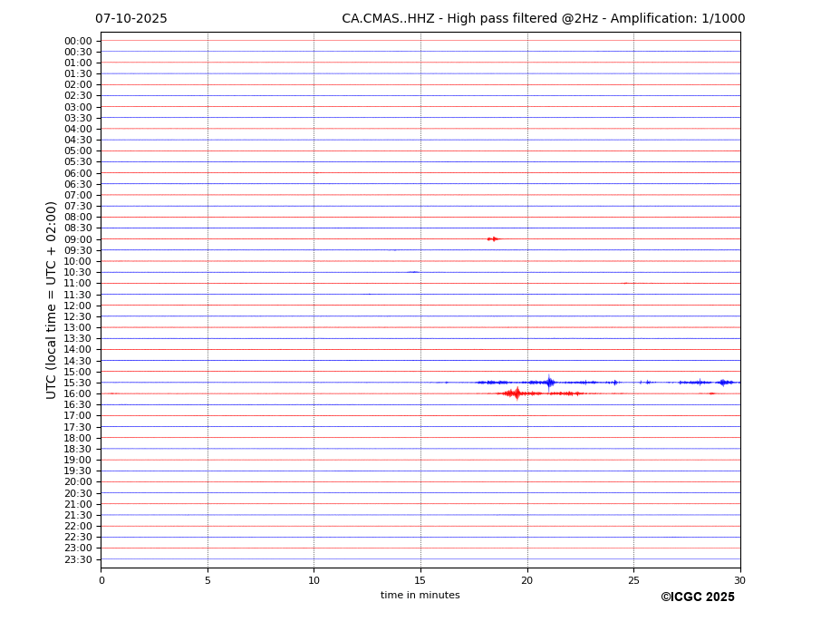Click the large red spike on 16:00 trace
The height and width of the screenshot is (631, 840).
click(x=517, y=393)
